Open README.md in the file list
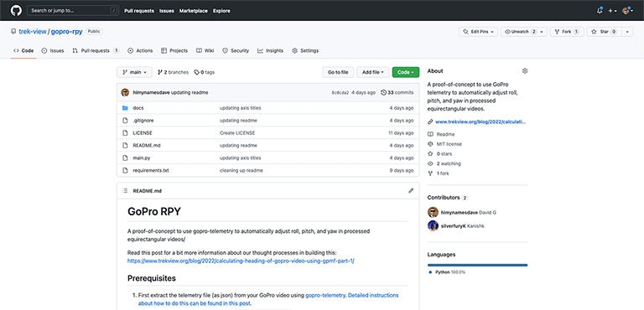This screenshot has height=310, width=644. pos(147,145)
